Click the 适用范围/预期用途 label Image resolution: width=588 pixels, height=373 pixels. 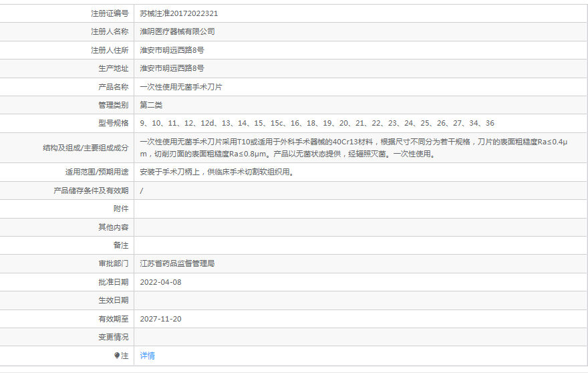(97, 172)
